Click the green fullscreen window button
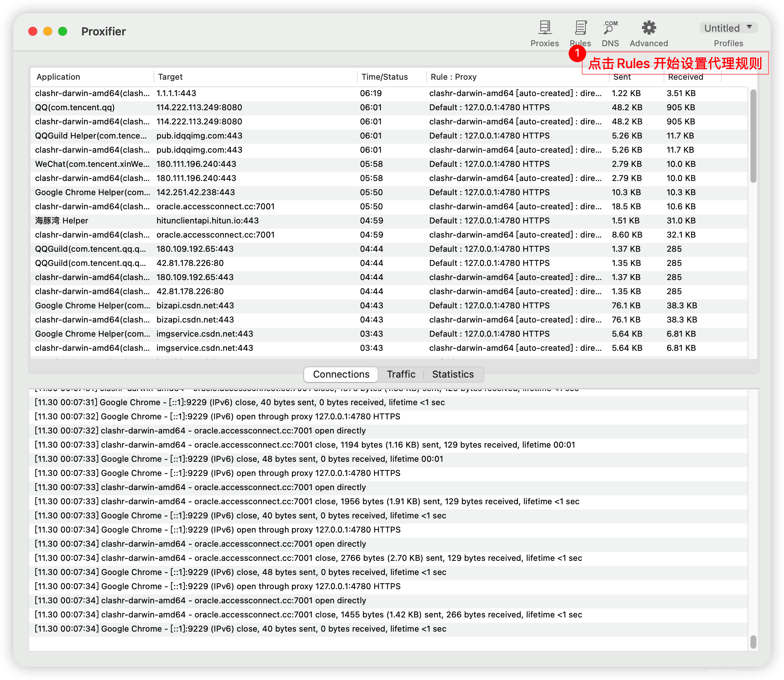Viewport: 784px width, 680px height. coord(63,32)
